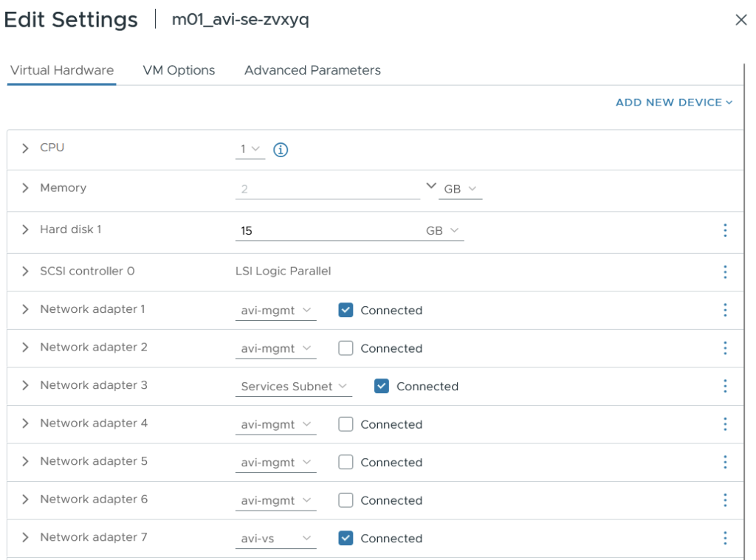Open the CPU count dropdown
The height and width of the screenshot is (560, 756).
pos(250,150)
